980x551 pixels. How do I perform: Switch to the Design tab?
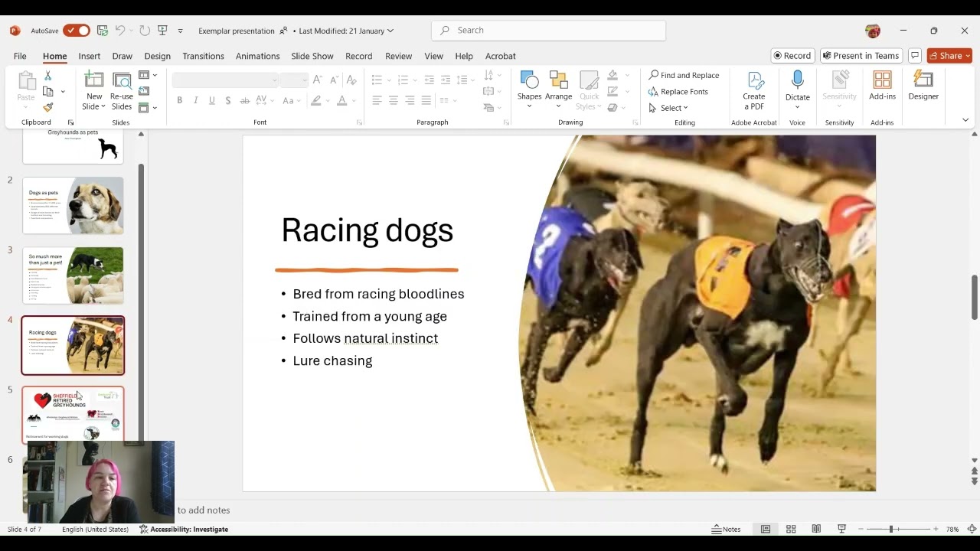tap(157, 56)
